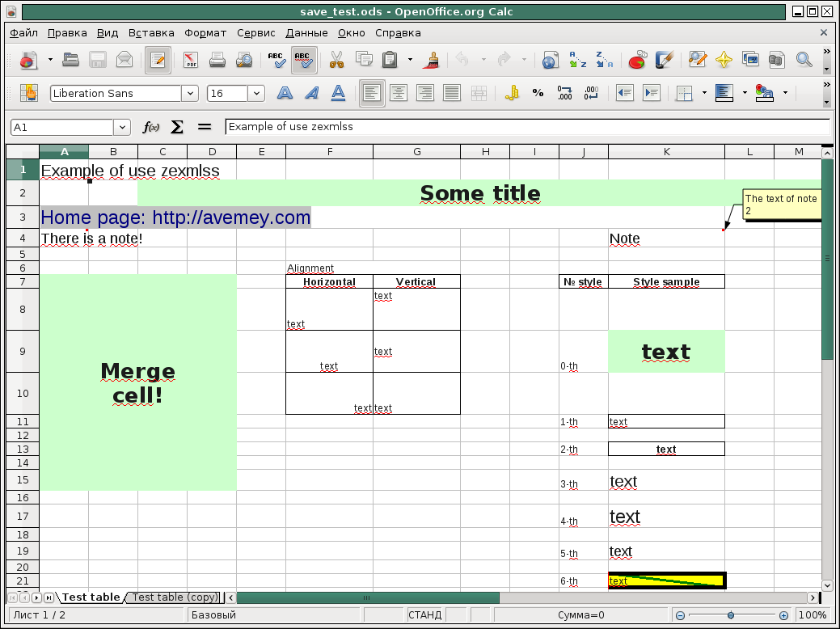This screenshot has width=840, height=629.
Task: Switch to Test table (copy) sheet tab
Action: tap(175, 597)
